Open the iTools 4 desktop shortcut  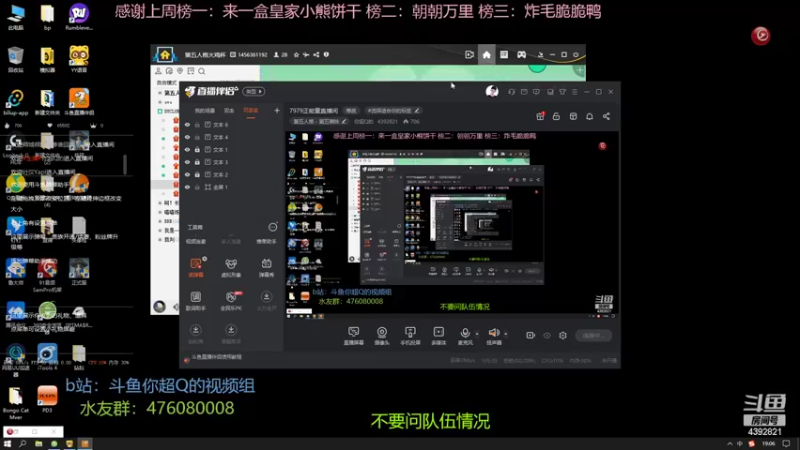point(47,356)
